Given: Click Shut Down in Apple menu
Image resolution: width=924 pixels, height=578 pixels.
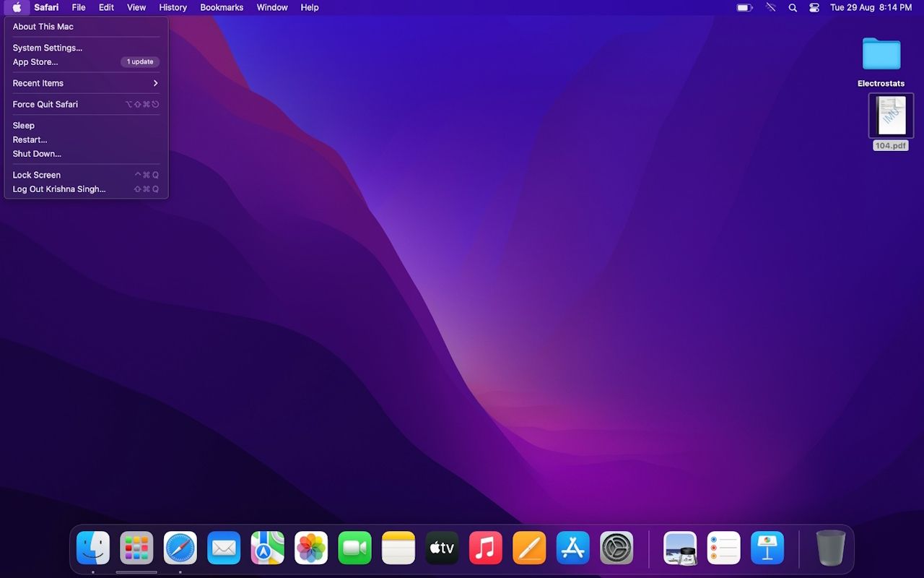Looking at the screenshot, I should [37, 154].
